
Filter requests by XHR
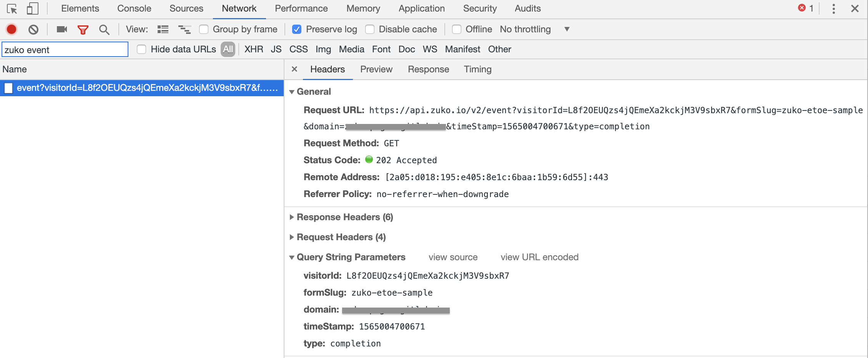pyautogui.click(x=254, y=49)
